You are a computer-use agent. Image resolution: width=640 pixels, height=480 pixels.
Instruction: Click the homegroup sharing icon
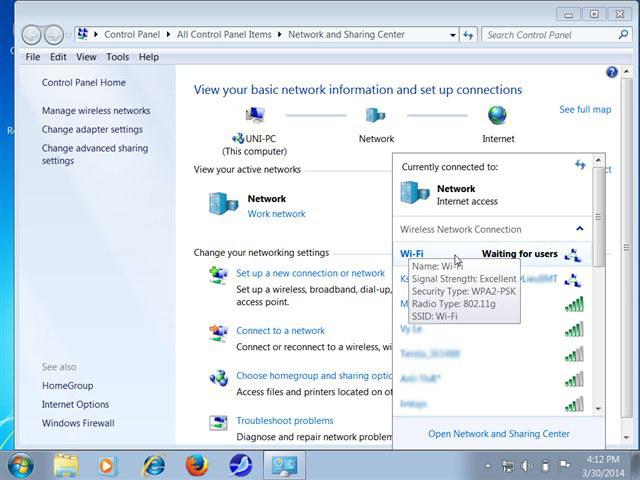(x=219, y=378)
